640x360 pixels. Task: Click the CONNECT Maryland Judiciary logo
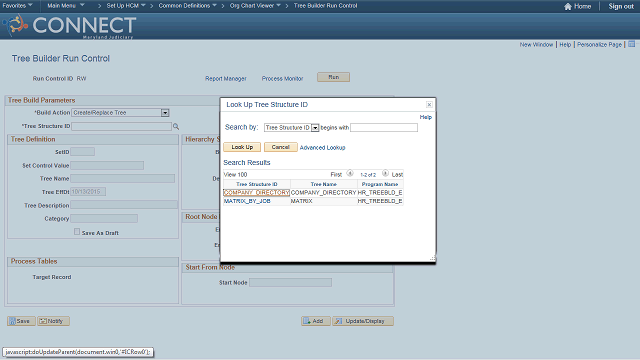pyautogui.click(x=69, y=26)
